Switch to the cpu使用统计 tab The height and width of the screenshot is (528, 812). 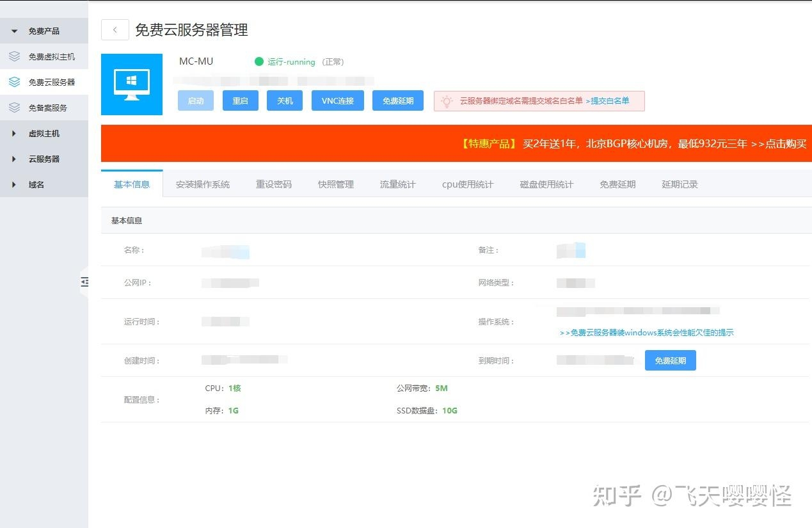pyautogui.click(x=468, y=184)
